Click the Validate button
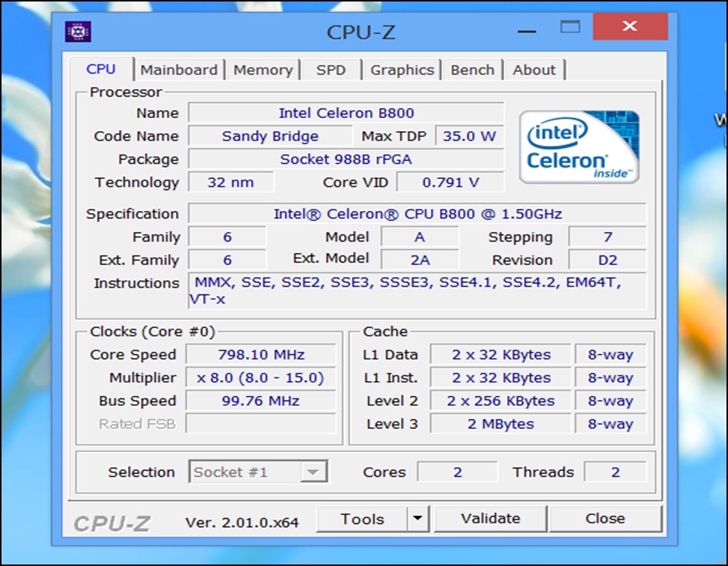 tap(490, 519)
